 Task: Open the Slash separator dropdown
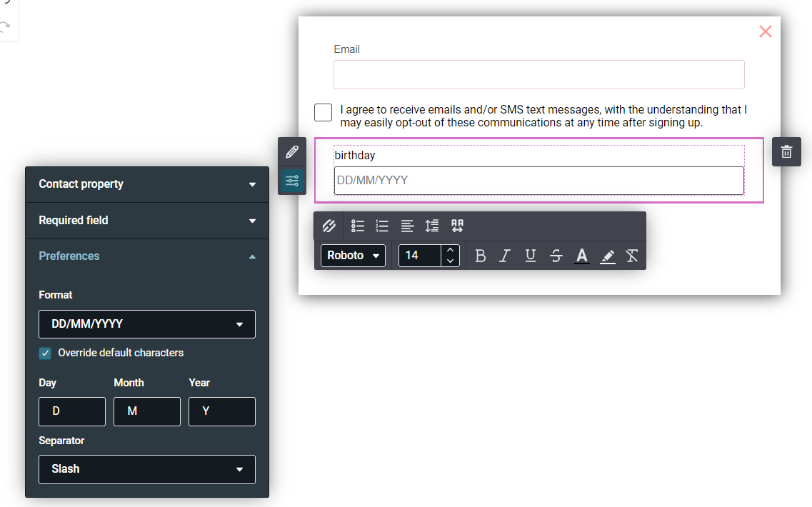147,469
